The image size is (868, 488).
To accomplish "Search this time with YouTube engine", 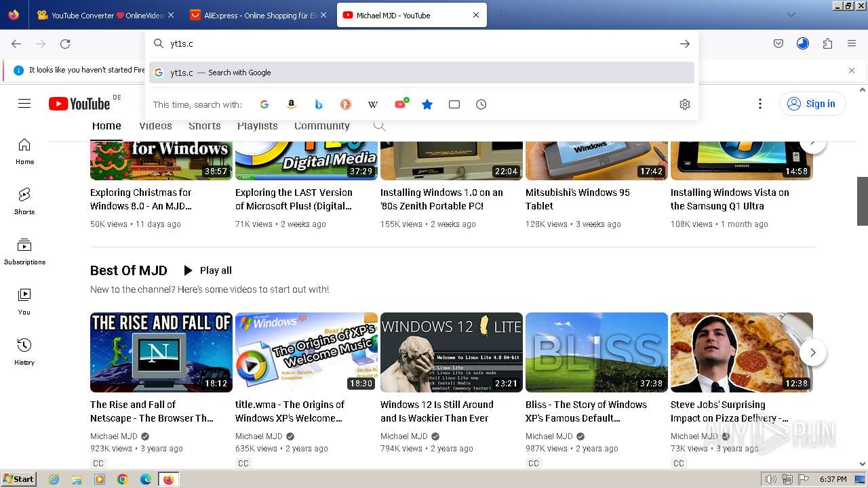I will (401, 104).
